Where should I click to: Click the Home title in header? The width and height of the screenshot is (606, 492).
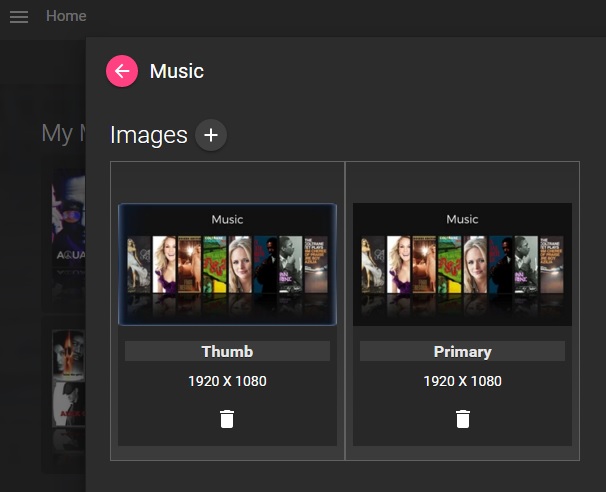66,16
